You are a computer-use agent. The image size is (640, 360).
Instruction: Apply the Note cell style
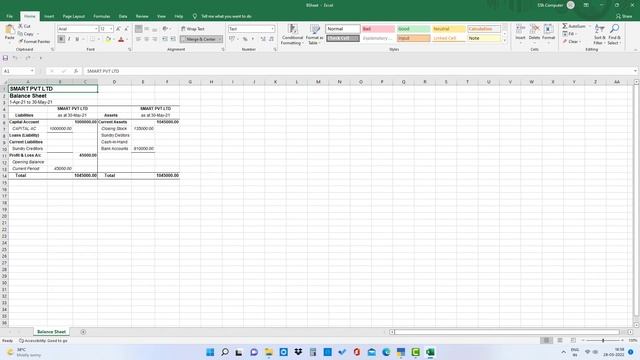point(484,38)
